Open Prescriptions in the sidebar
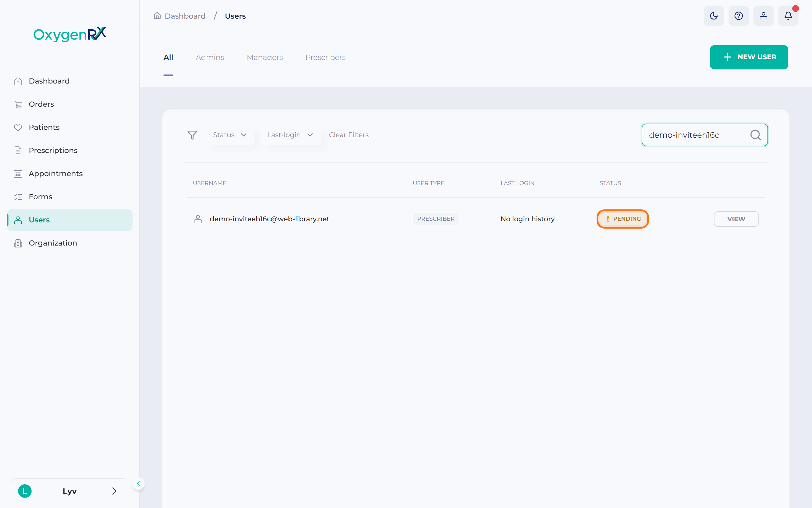Screen dimensions: 812x508 pos(70,150)
